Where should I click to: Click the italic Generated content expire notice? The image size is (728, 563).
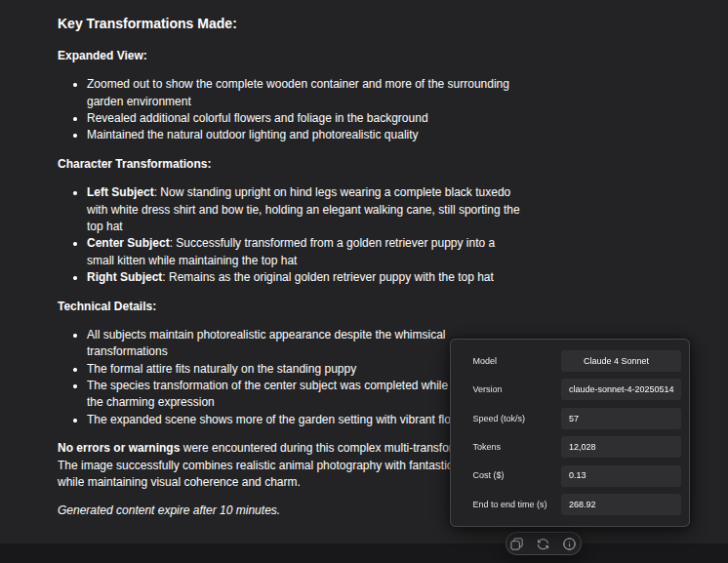tap(169, 509)
